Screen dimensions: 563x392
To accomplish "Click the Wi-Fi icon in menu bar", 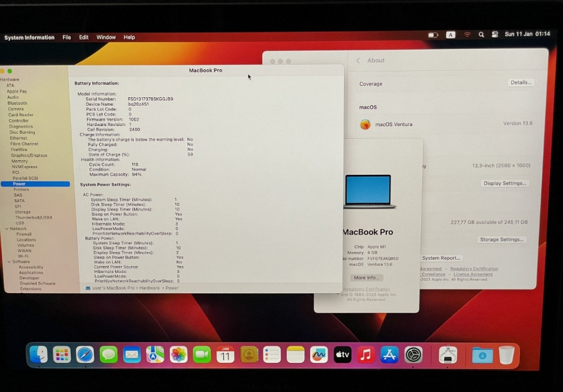I will 467,35.
